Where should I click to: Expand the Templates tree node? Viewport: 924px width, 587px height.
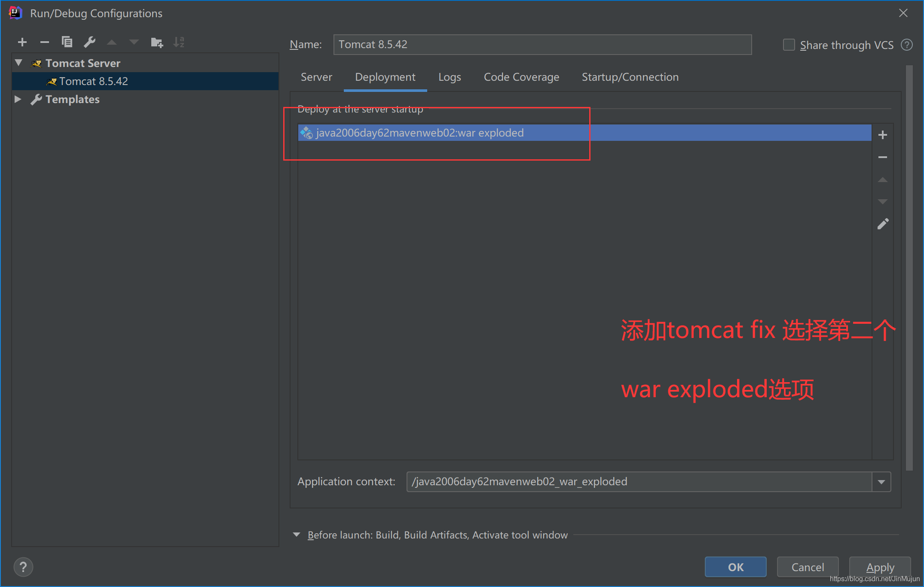18,99
